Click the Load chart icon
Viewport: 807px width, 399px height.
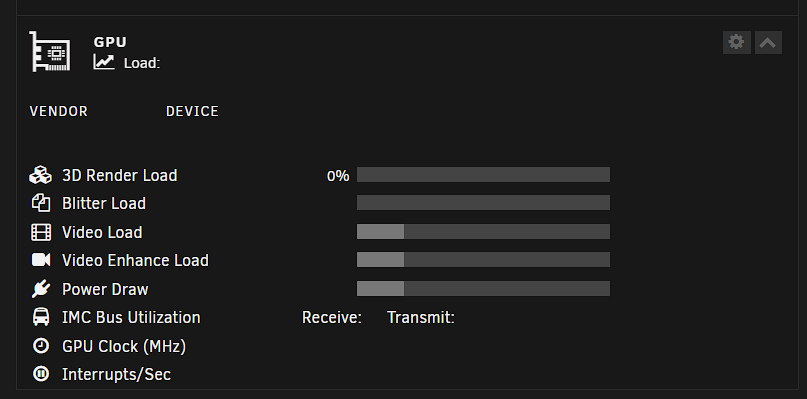104,62
